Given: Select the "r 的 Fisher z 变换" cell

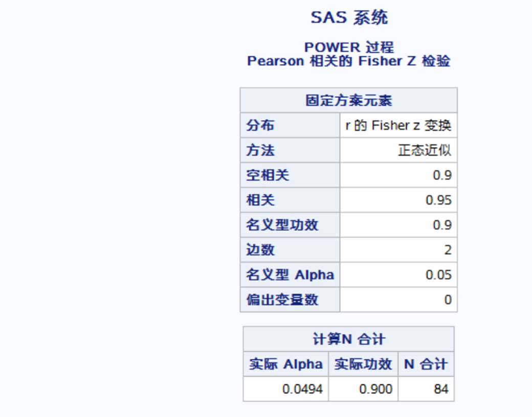Looking at the screenshot, I should (x=398, y=125).
